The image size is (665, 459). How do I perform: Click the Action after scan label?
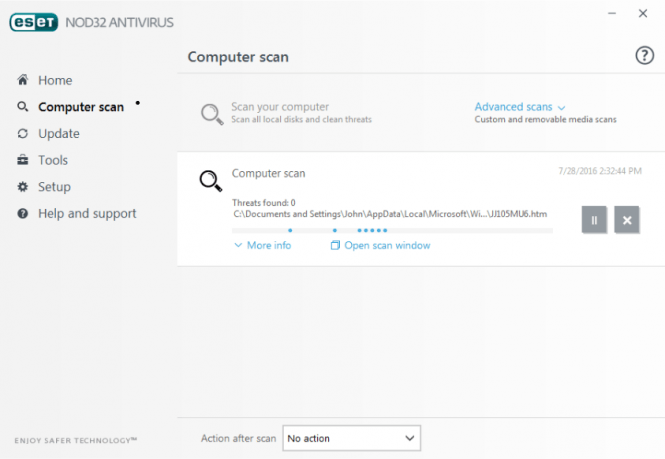point(238,438)
